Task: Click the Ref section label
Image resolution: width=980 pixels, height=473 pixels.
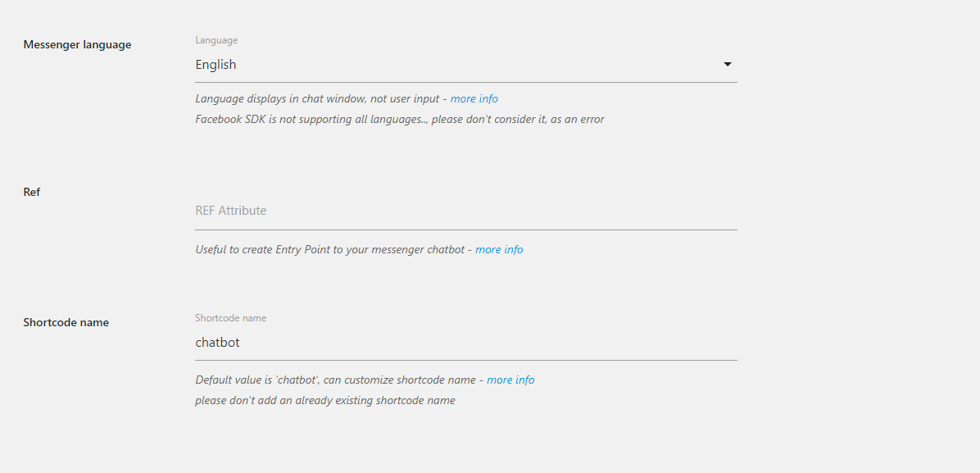Action: pos(32,192)
